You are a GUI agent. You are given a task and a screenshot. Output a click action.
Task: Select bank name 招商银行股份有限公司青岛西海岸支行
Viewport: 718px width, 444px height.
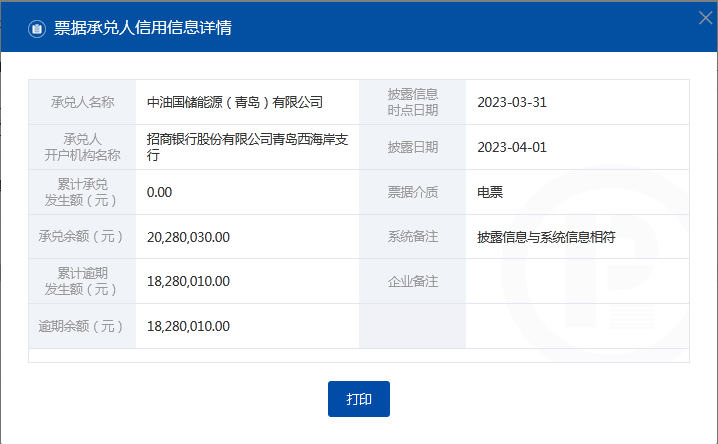pos(247,147)
